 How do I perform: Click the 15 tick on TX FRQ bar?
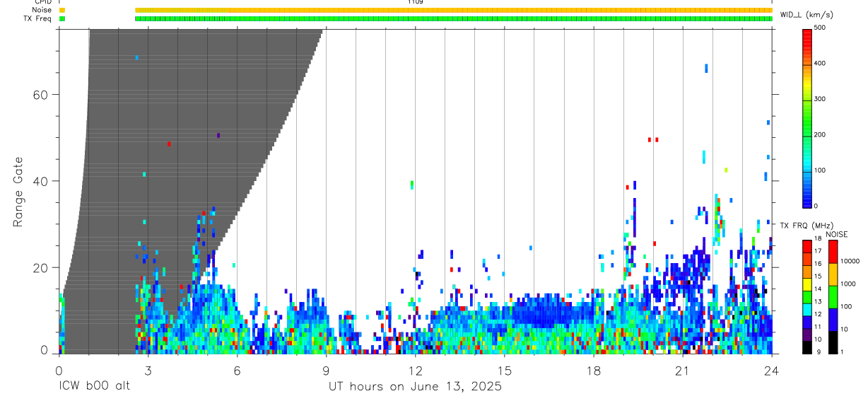point(817,276)
